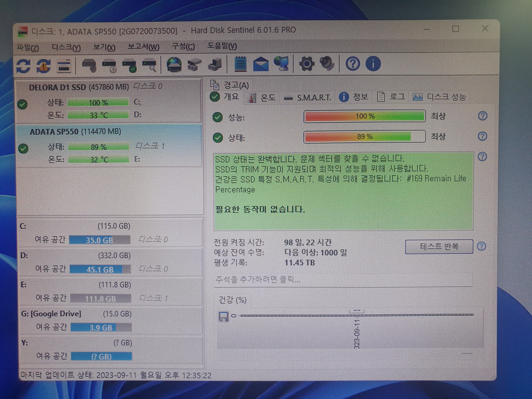Select the ADATA SP550 disk entry
The image size is (532, 399).
pyautogui.click(x=109, y=145)
